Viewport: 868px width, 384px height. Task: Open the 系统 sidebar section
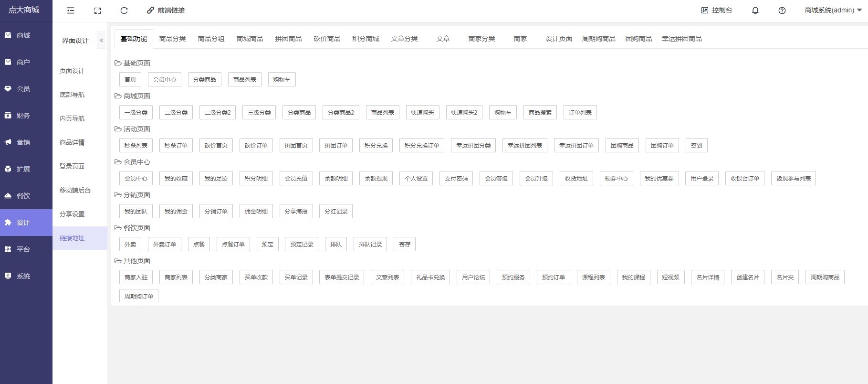pos(26,276)
